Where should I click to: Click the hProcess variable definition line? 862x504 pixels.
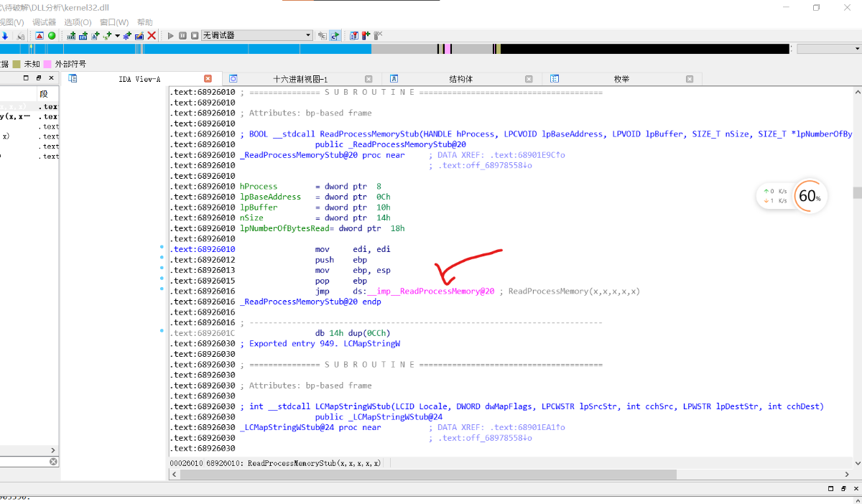pyautogui.click(x=310, y=187)
